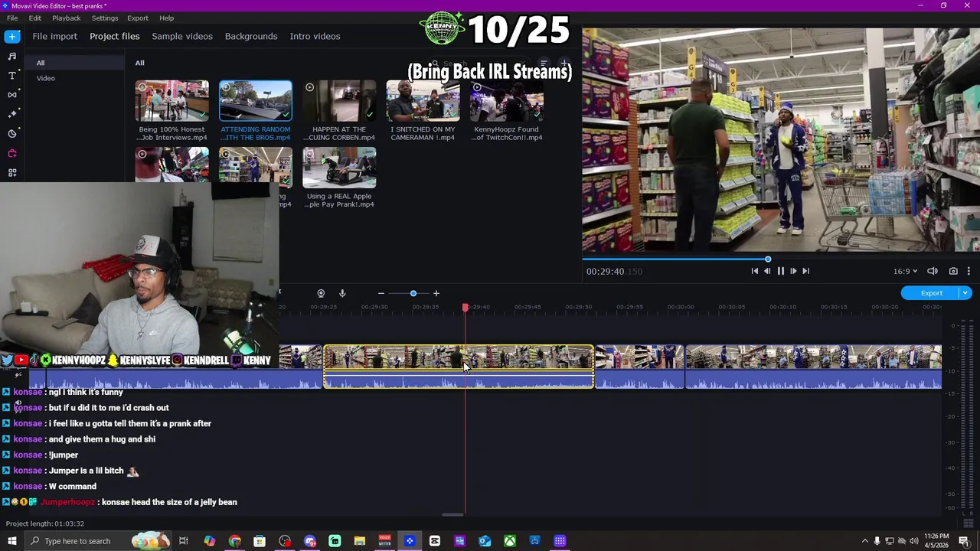Zoom in timeline with plus icon
The height and width of the screenshot is (551, 980).
(x=436, y=293)
